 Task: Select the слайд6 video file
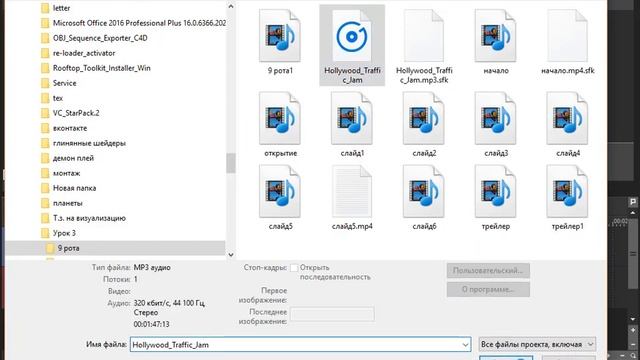pyautogui.click(x=424, y=198)
